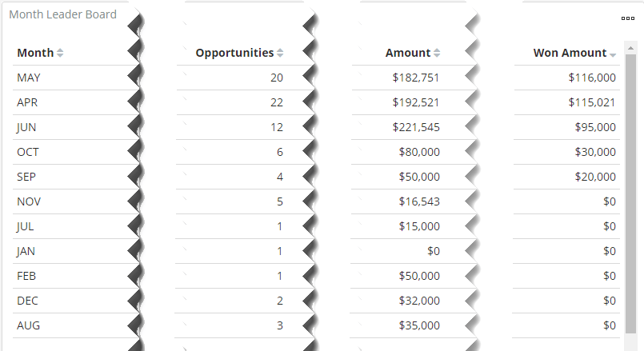This screenshot has width=644, height=351.
Task: Click the Amount column header label
Action: coord(408,53)
